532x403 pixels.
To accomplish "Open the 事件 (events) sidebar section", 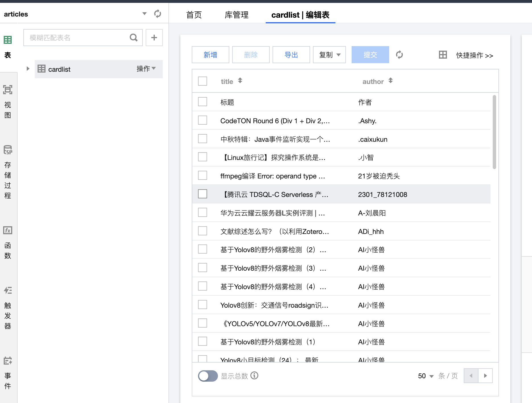I will [x=8, y=373].
